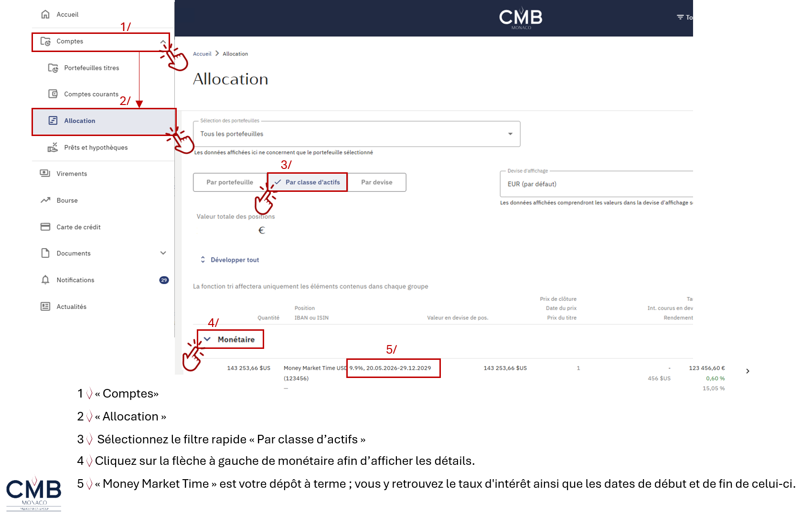Toggle the Par classe d'actifs filter
Image resolution: width=812 pixels, height=514 pixels.
click(307, 182)
